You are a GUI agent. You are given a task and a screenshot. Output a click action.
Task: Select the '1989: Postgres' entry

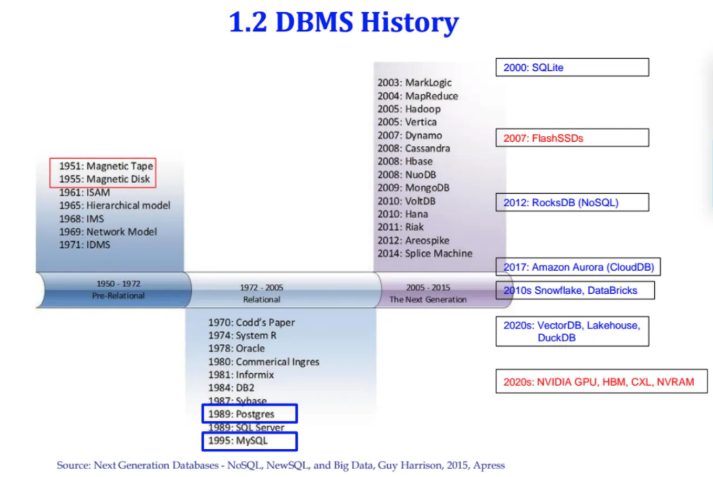(250, 414)
